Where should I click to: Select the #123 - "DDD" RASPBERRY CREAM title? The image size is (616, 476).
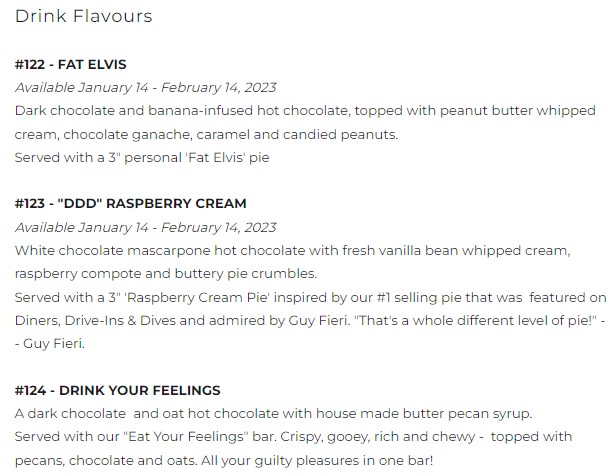click(x=130, y=204)
